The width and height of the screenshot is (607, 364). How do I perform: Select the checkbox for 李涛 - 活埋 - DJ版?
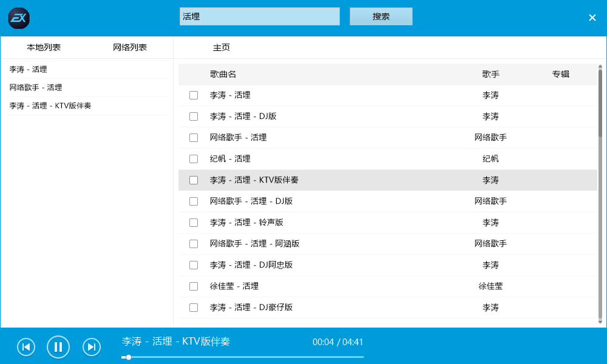coord(194,116)
